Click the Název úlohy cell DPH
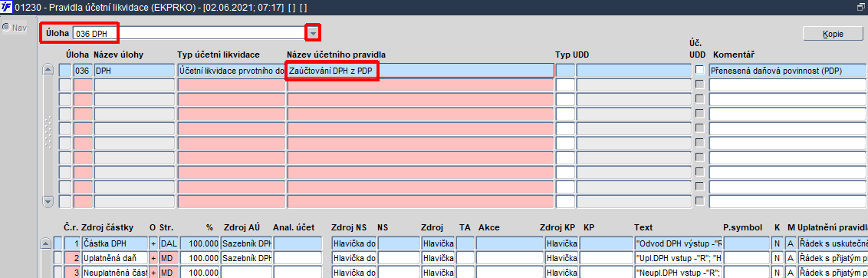868x278 pixels. [x=134, y=71]
